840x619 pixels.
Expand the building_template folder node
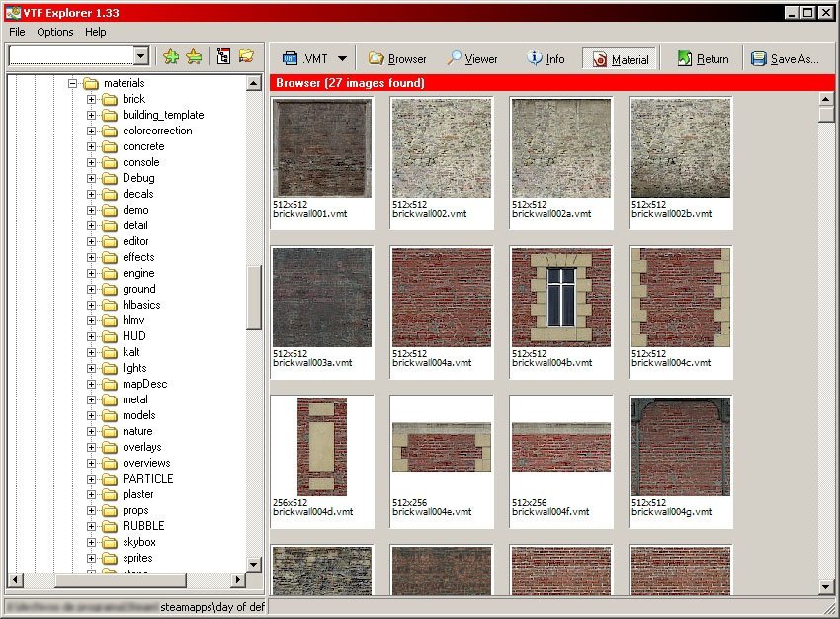click(91, 115)
